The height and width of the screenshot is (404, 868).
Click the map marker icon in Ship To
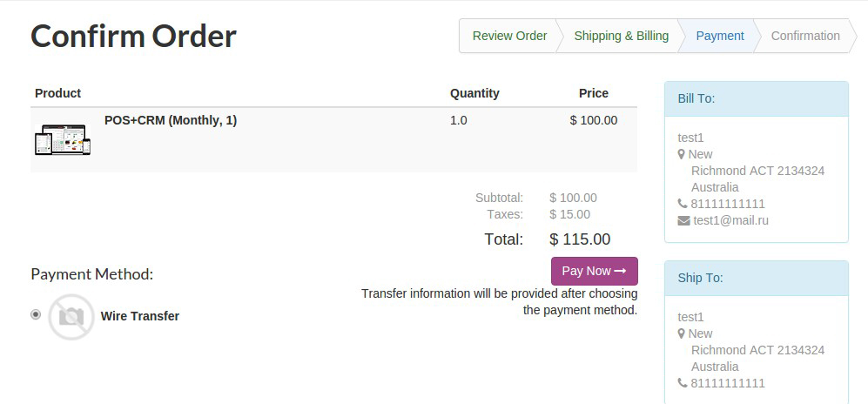point(682,334)
